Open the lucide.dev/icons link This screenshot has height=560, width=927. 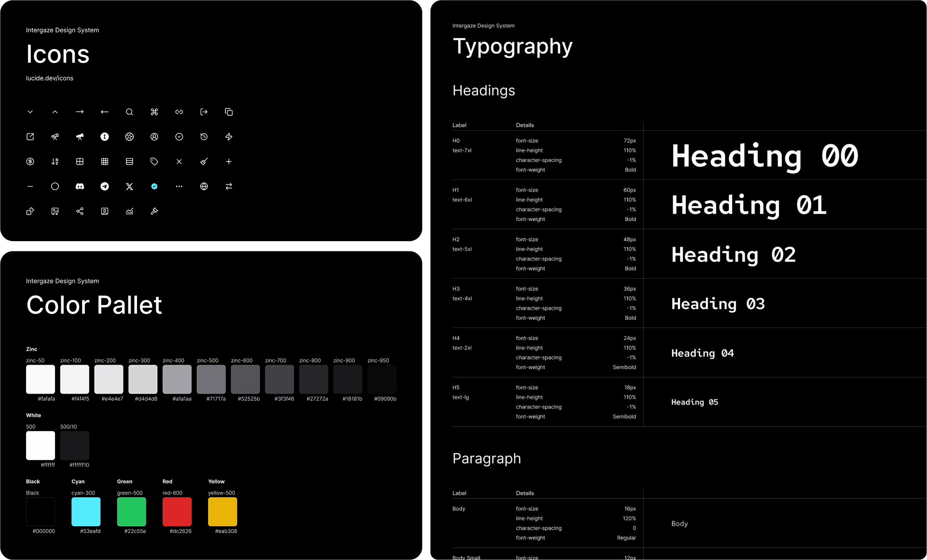click(x=50, y=78)
